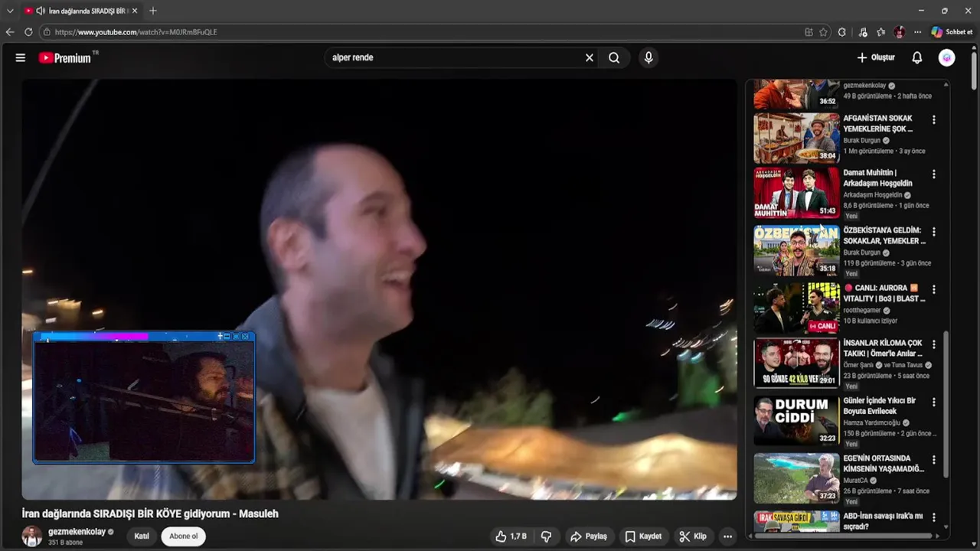Open tab search dropdown arrow
Viewport: 980px width, 551px height.
point(10,11)
